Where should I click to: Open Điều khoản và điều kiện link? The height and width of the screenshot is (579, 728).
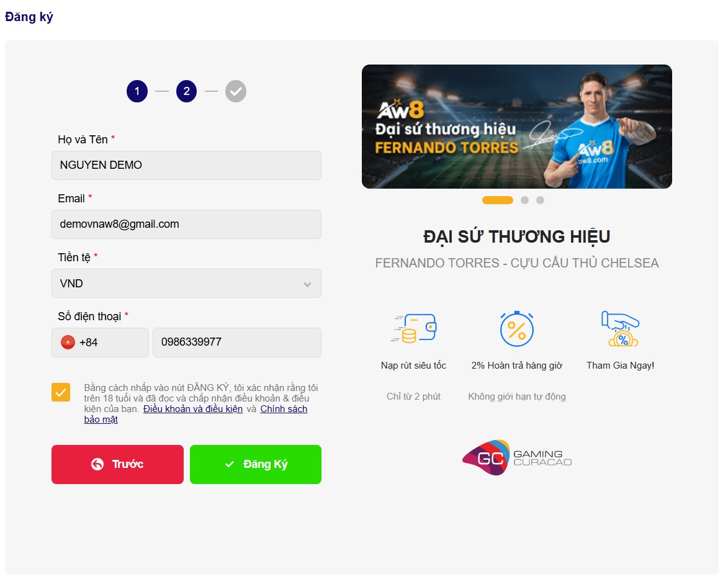coord(192,409)
